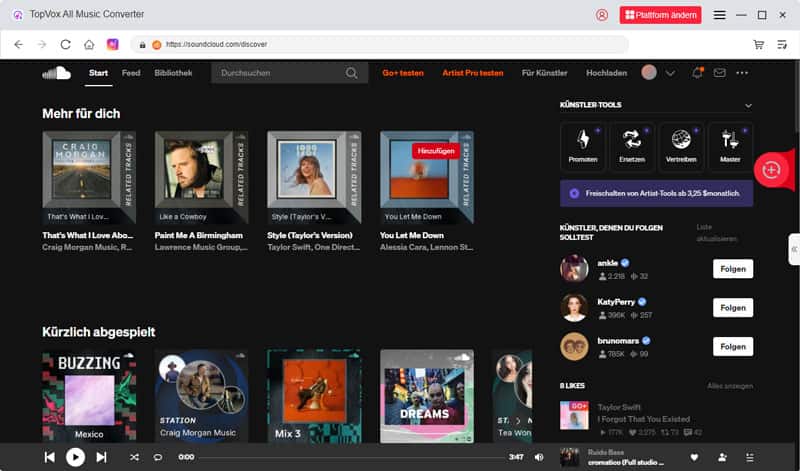Screen dimensions: 800x471
Task: Open the I Forgot That You Existed track
Action: coord(643,419)
